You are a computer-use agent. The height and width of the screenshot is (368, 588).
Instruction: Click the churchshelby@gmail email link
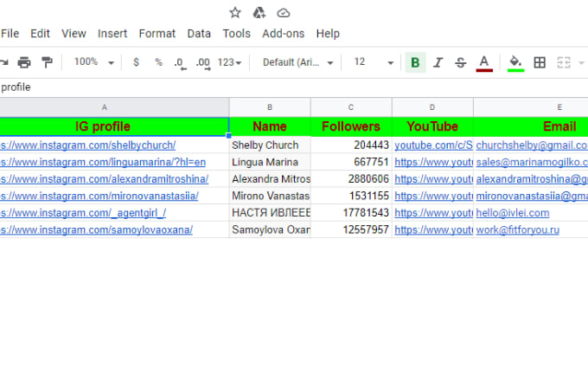coord(532,145)
